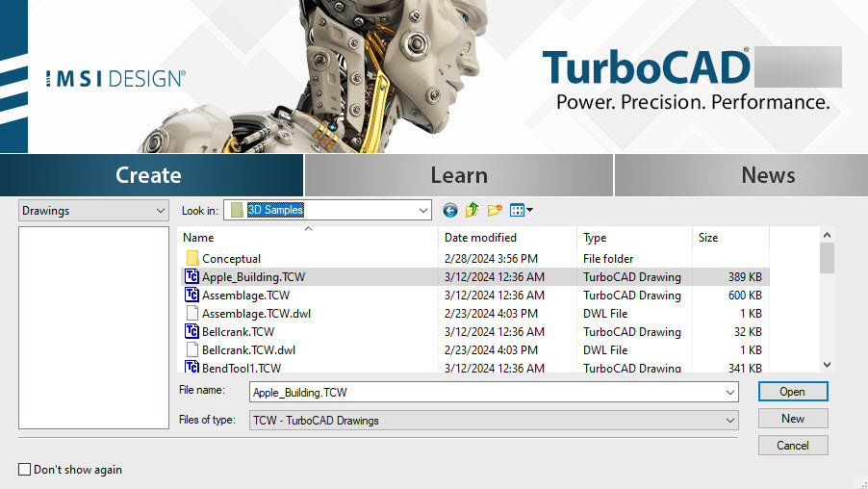The height and width of the screenshot is (489, 868).
Task: Open the File name dropdown arrow
Action: pos(729,392)
